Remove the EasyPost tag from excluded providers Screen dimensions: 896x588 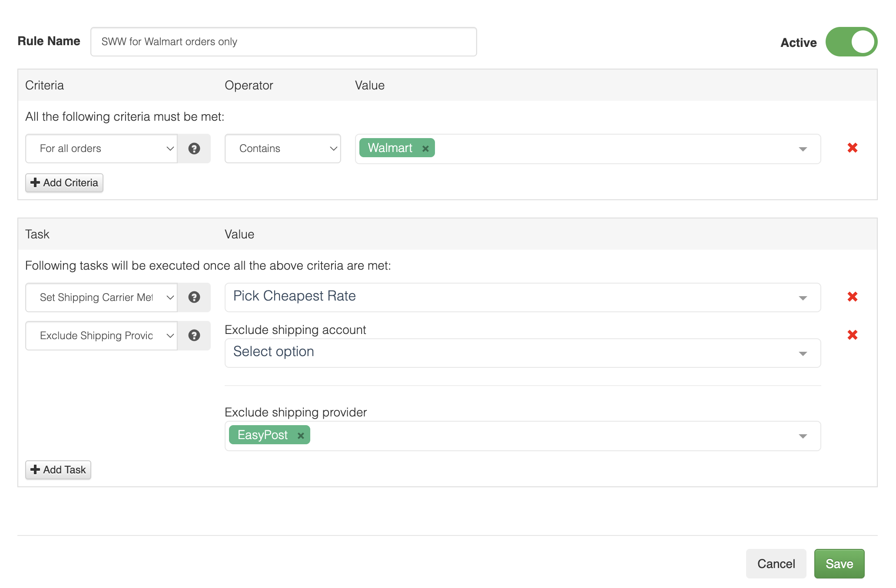coord(301,436)
